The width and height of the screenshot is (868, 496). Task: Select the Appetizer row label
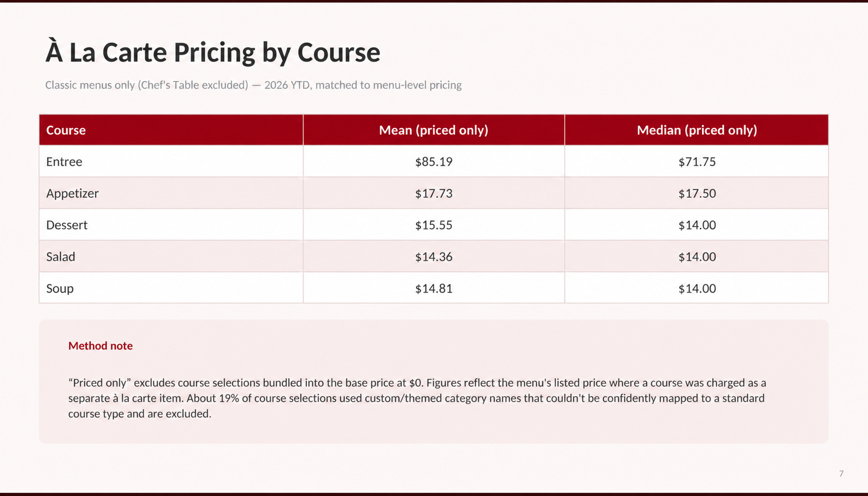click(x=72, y=194)
